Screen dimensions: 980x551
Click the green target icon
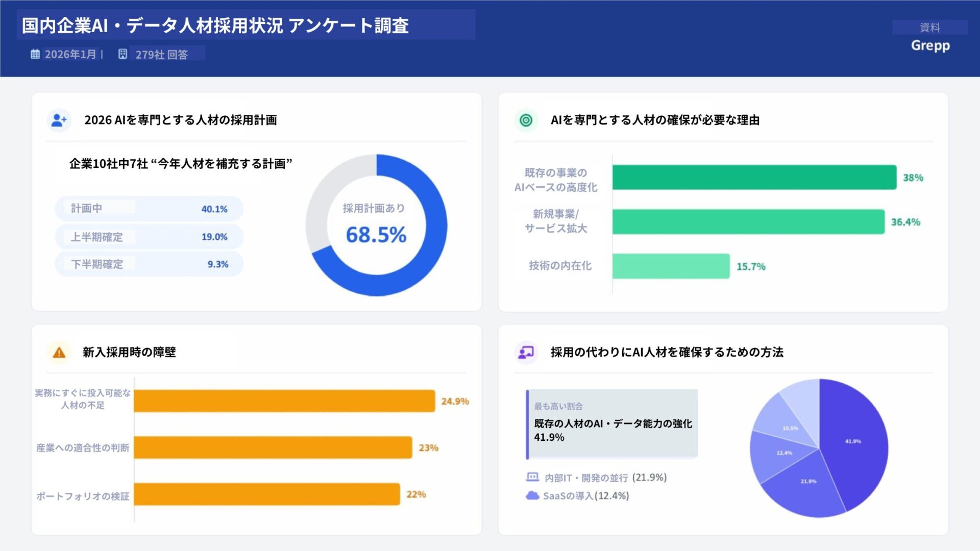pos(526,120)
